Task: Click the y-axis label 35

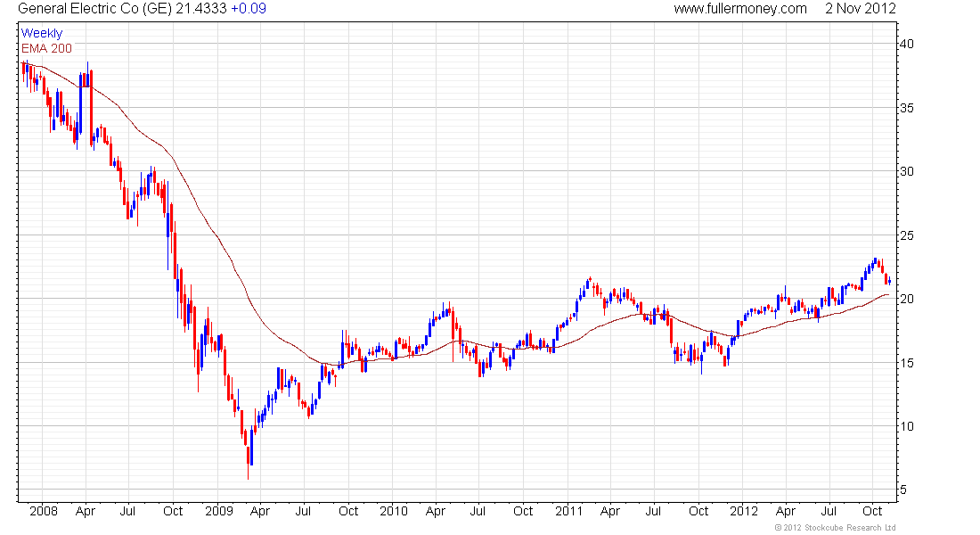Action: coord(906,108)
